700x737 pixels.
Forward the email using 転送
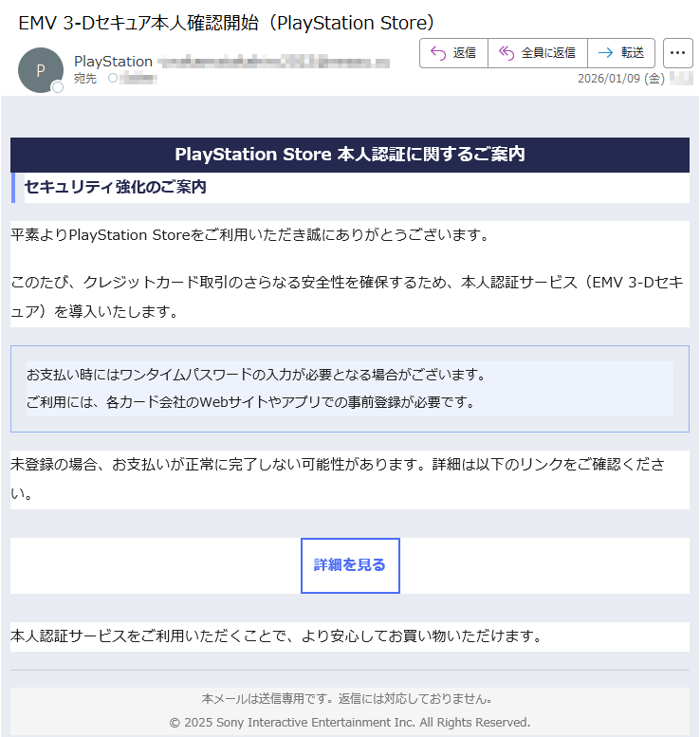[x=621, y=53]
